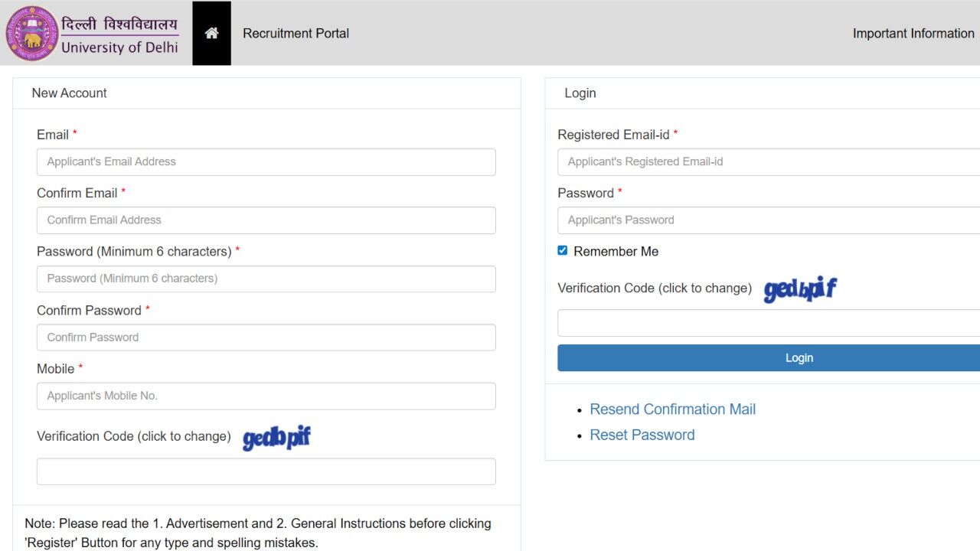
Task: Toggle the Remember Me checkbox
Action: [563, 250]
